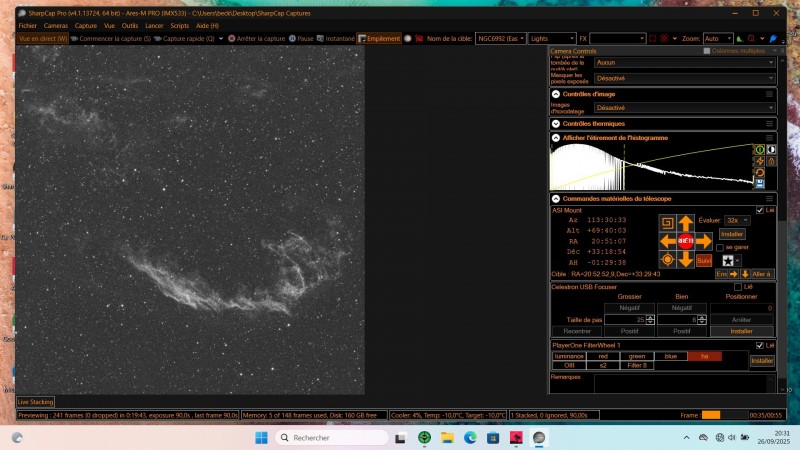
Task: Open the Nom de la cible dropdown
Action: click(x=501, y=39)
